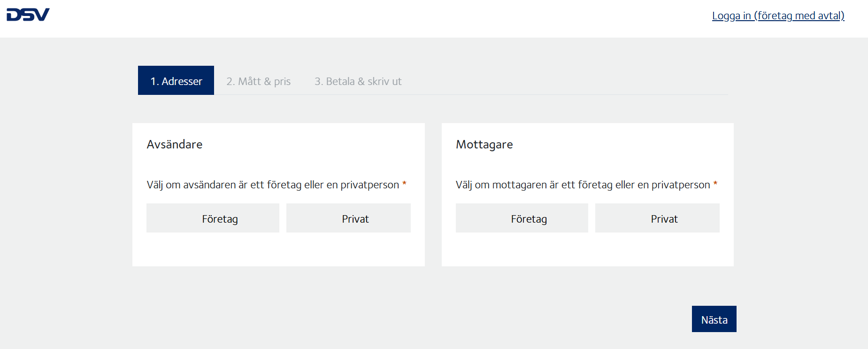The image size is (868, 349).
Task: Click the divider line right of the step tabs
Action: (563, 94)
